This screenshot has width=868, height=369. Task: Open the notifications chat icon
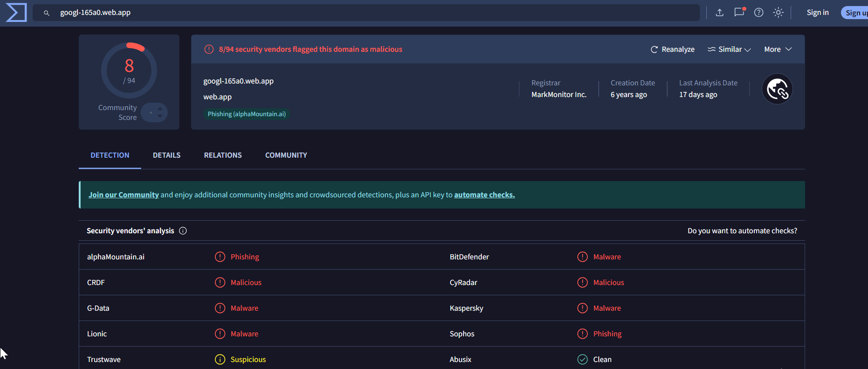pyautogui.click(x=739, y=12)
